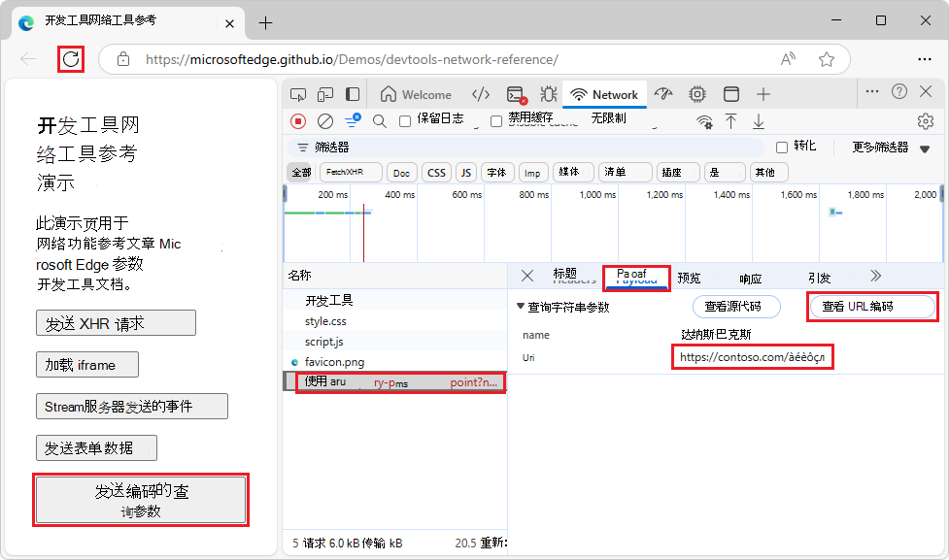
Task: Clear the network log using the clear icon
Action: pos(325,121)
